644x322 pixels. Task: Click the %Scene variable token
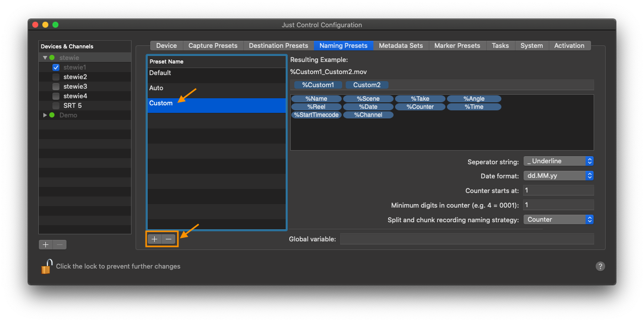tap(368, 99)
